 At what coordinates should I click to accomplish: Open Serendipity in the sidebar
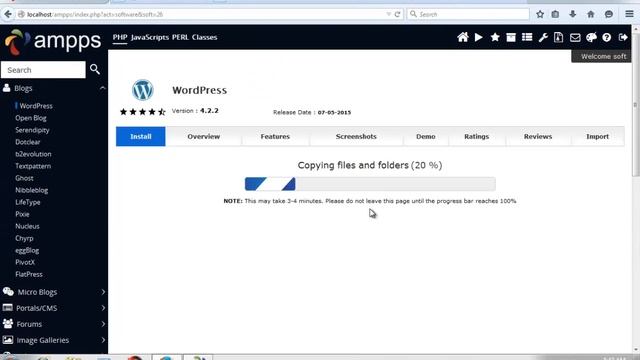(x=32, y=130)
